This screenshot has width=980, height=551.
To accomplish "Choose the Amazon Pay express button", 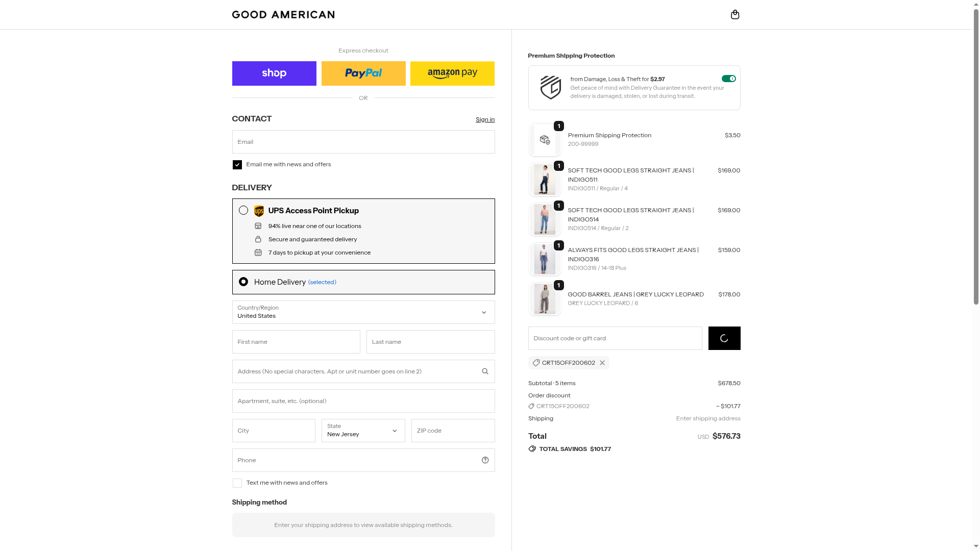I will (452, 73).
